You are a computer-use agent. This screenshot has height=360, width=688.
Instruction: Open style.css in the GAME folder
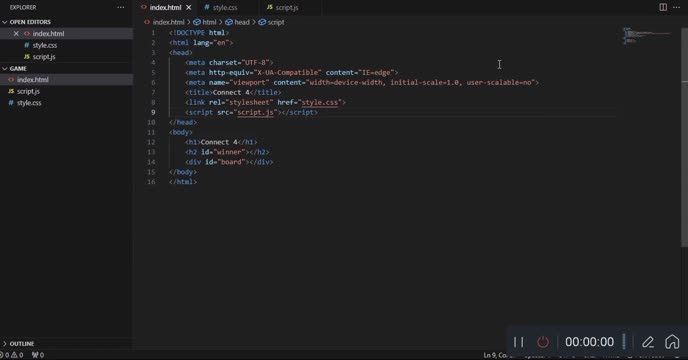pyautogui.click(x=29, y=103)
